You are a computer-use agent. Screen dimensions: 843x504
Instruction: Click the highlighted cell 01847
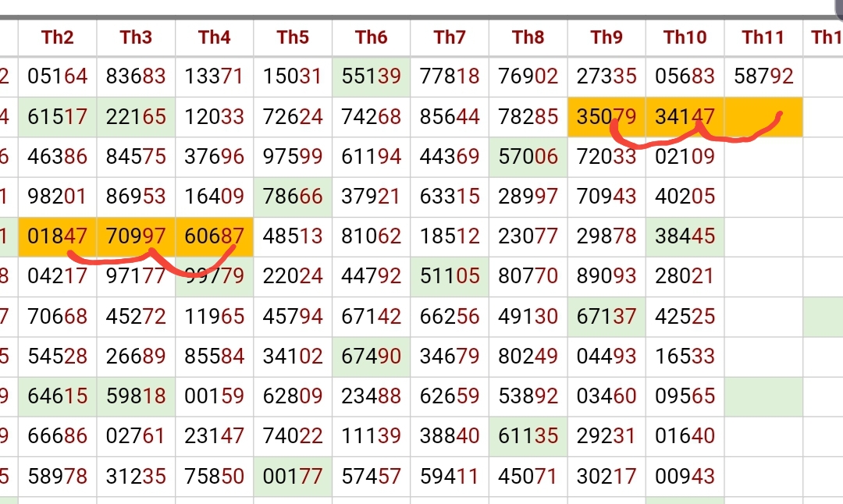(x=58, y=236)
